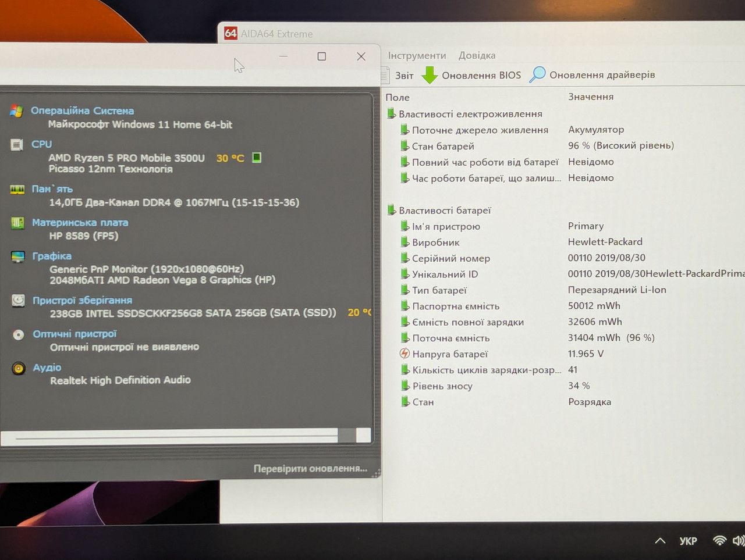Click the magnifier icon for Оновлення драйверів
The image size is (745, 560).
tap(537, 74)
